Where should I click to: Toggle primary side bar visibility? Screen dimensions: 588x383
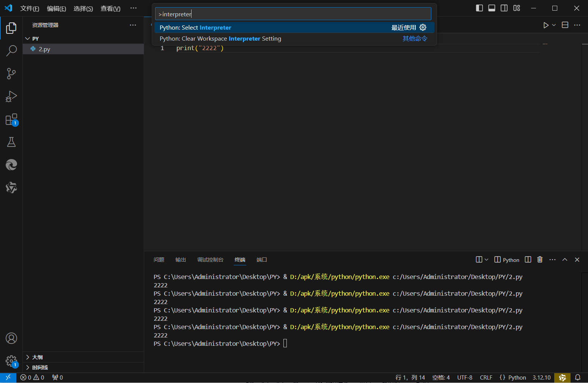click(x=480, y=8)
